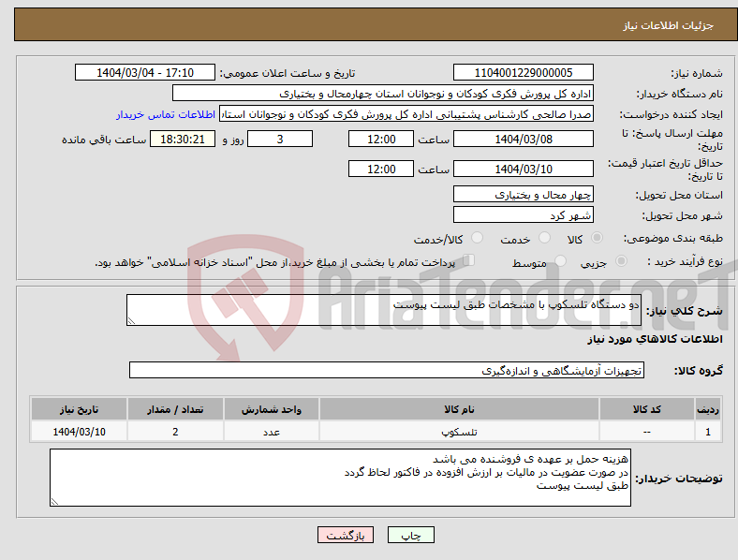Click the جزئیات اطلاعات نیاز header title

[669, 25]
